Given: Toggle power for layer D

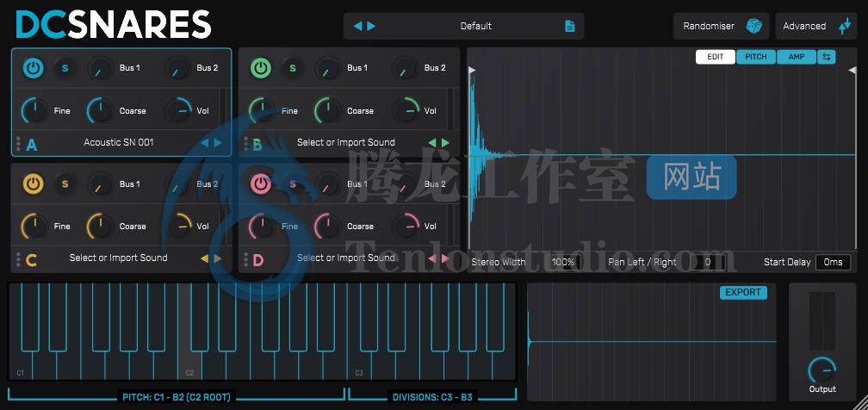Looking at the screenshot, I should tap(261, 184).
